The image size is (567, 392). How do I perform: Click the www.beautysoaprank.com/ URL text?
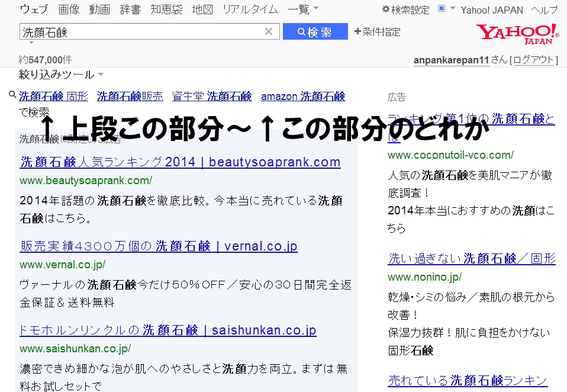click(86, 180)
